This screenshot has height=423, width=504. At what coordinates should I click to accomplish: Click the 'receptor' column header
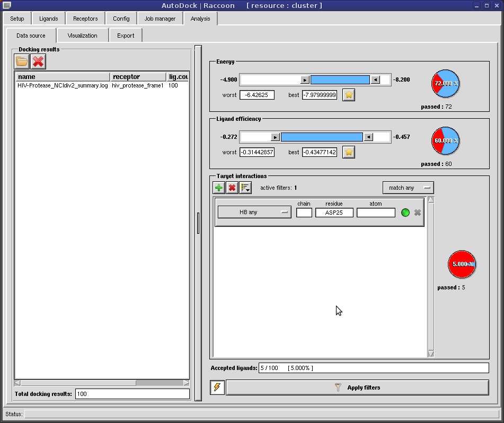(x=138, y=77)
